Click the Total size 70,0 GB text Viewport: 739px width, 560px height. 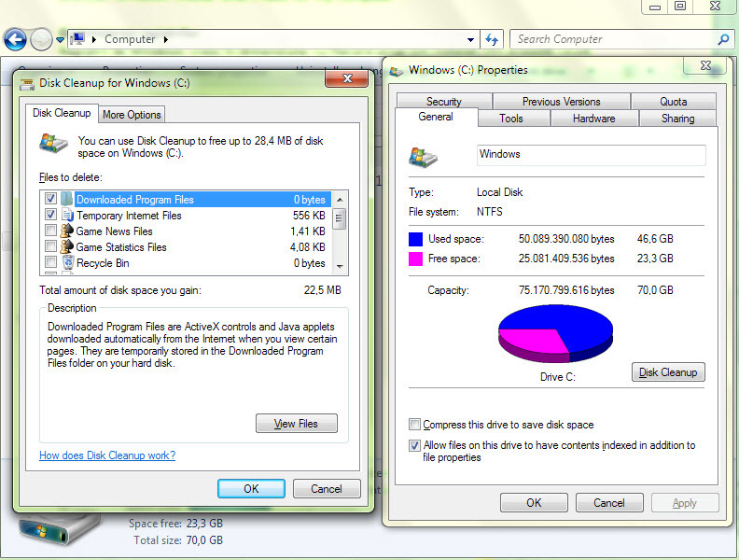click(x=178, y=540)
